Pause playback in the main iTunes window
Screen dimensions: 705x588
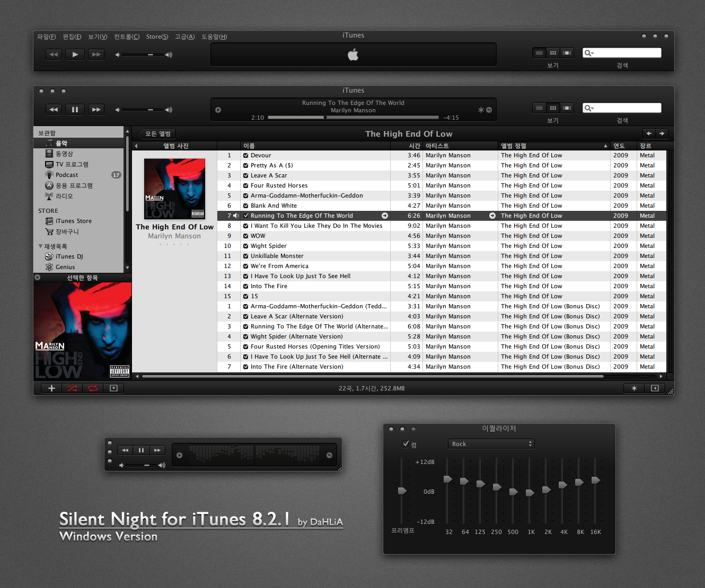pos(75,110)
